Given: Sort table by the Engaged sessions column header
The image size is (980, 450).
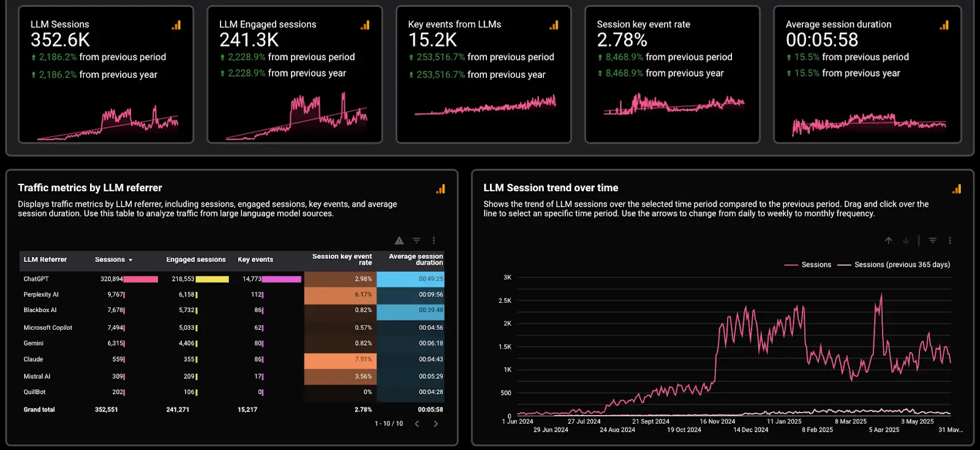Looking at the screenshot, I should tap(195, 260).
